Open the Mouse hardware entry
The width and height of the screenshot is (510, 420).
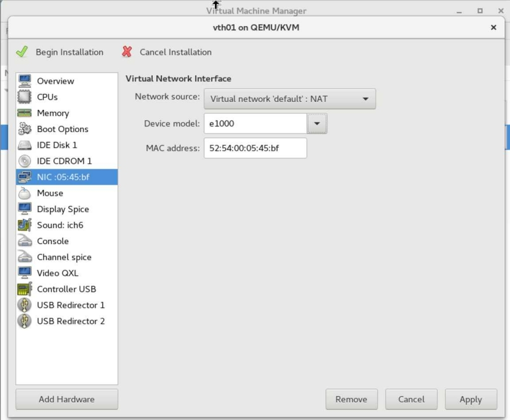(x=67, y=193)
